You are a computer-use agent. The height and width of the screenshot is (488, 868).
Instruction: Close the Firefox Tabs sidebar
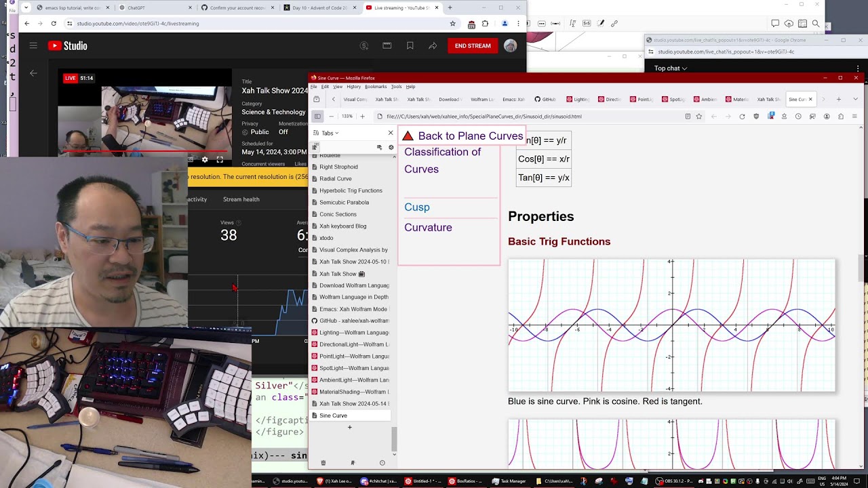point(391,133)
